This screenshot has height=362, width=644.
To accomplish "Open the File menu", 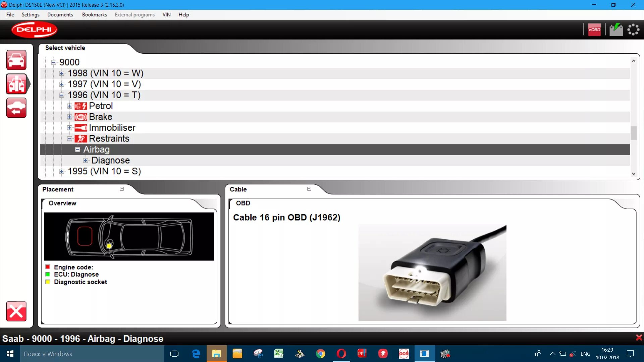I will point(10,15).
